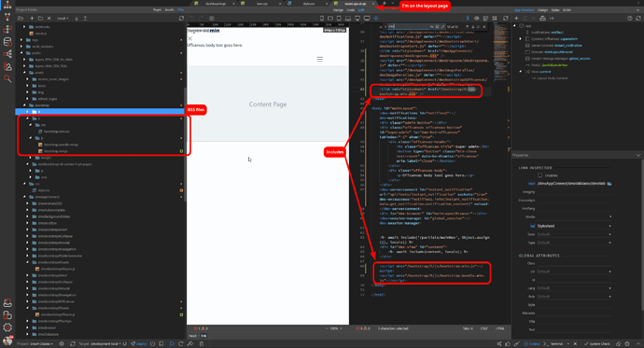Screen dimensions: 644x348
Task: Switch to the Pages tab
Action: (x=157, y=10)
